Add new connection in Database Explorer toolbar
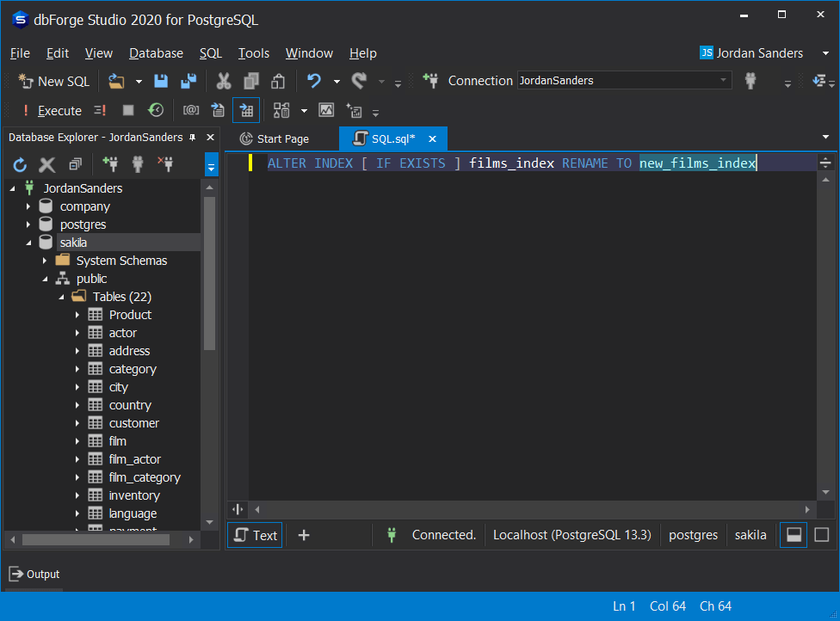 (110, 163)
